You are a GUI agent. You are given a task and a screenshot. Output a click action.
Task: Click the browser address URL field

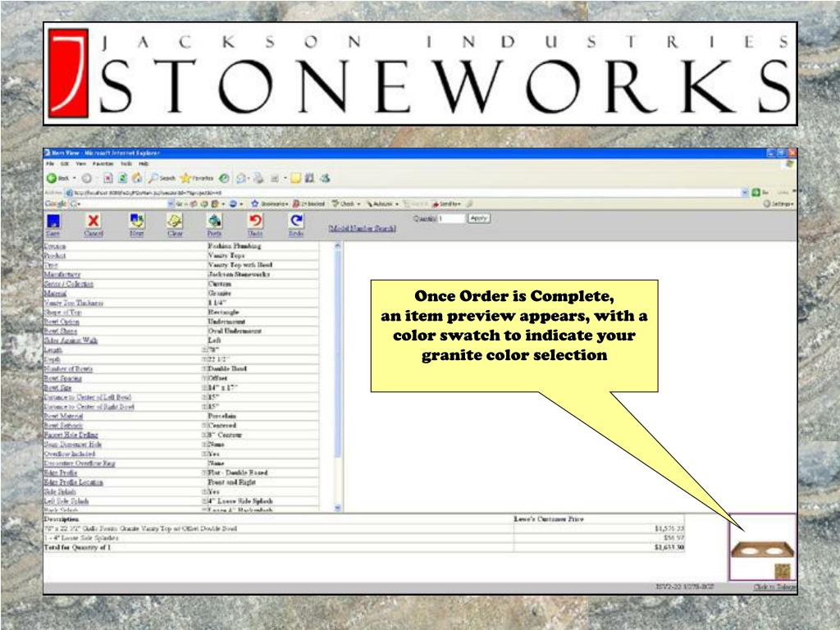click(404, 192)
